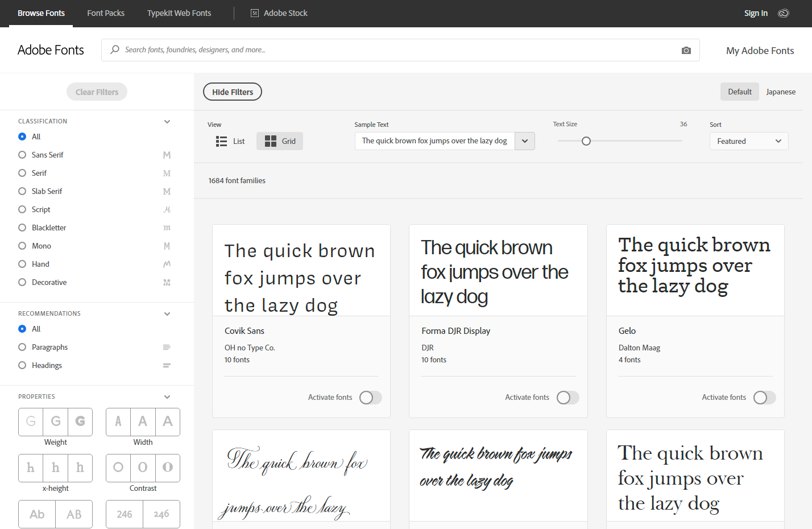Viewport: 812px width, 529px height.
Task: Select Decorative classification radio
Action: tap(22, 282)
